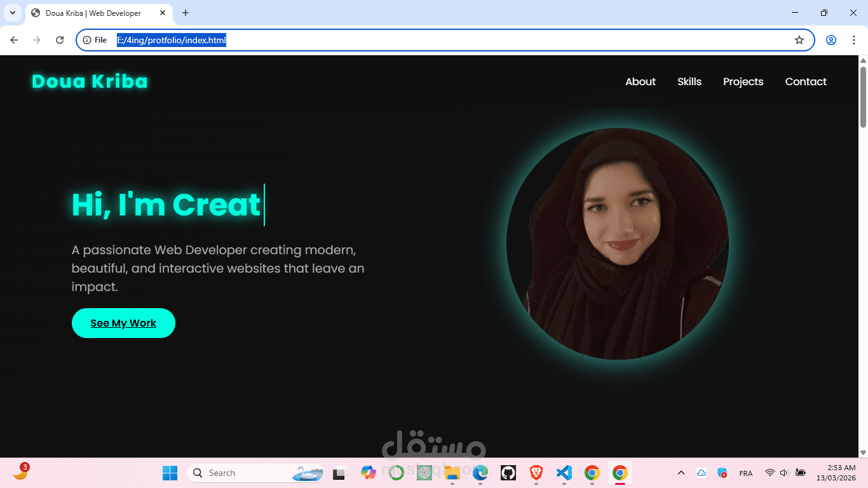Click the battery tray icon
This screenshot has width=868, height=488.
click(801, 473)
